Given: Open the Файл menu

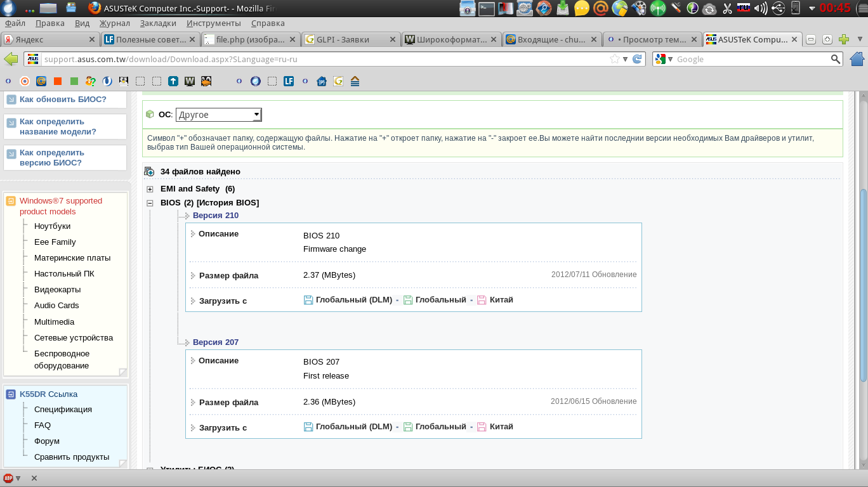Looking at the screenshot, I should pyautogui.click(x=15, y=23).
